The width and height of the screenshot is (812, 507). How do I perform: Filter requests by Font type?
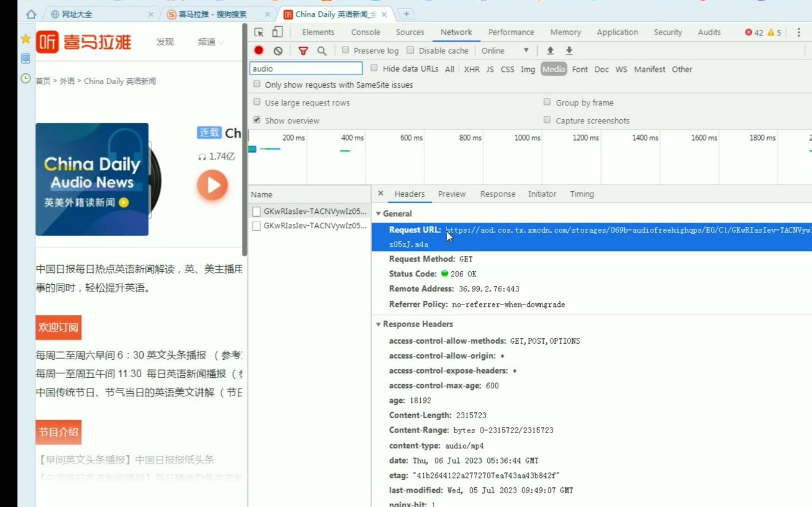pos(579,69)
